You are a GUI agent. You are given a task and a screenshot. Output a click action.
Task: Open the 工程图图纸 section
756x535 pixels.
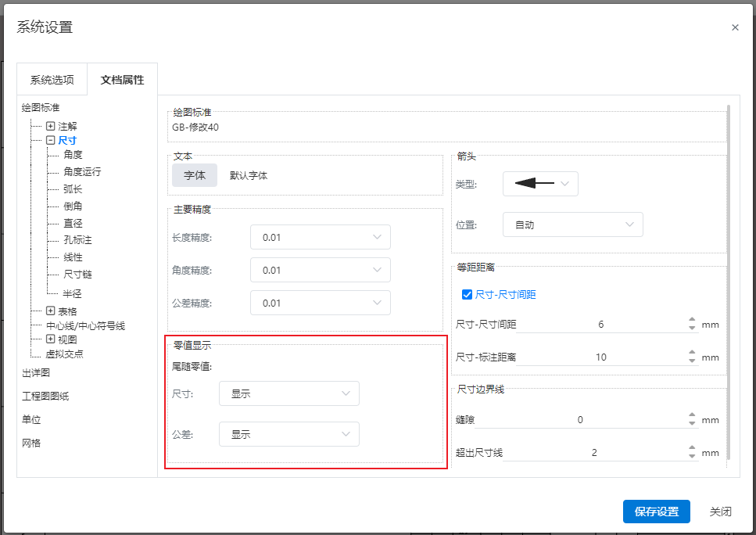45,396
